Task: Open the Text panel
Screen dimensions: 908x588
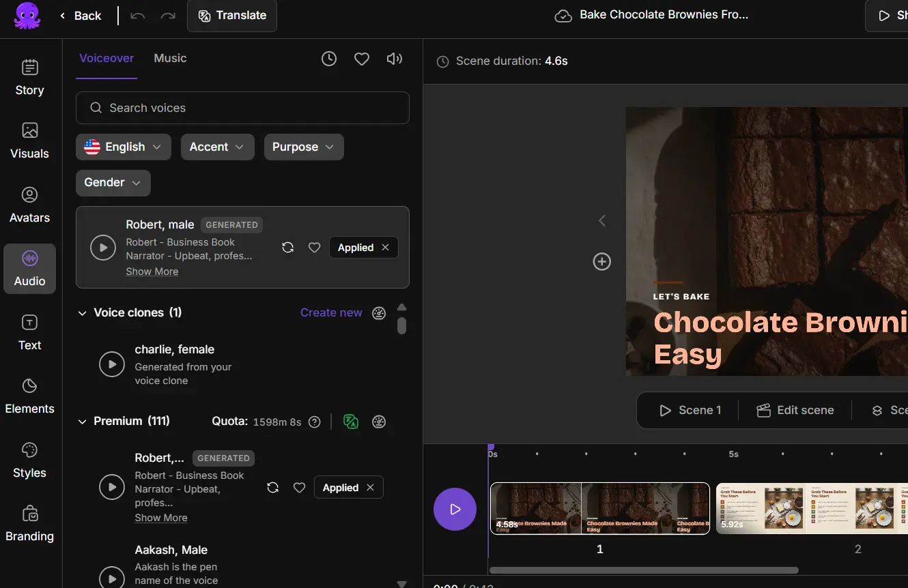Action: [x=29, y=333]
